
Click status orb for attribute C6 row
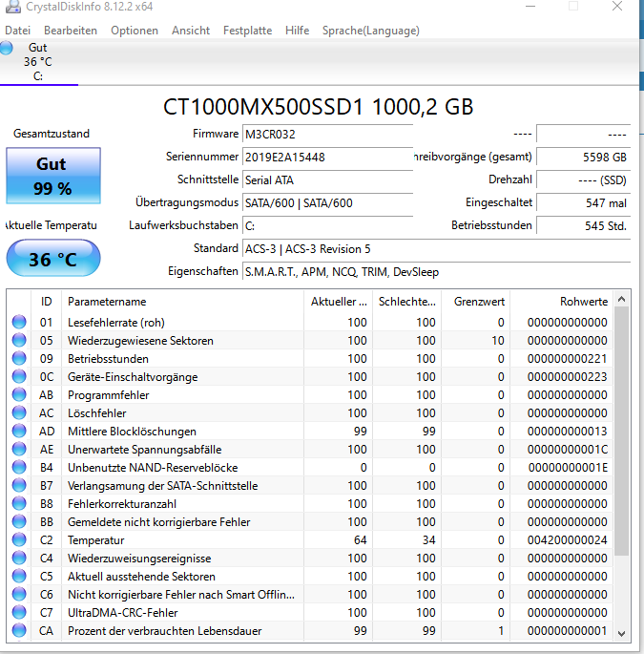click(x=19, y=595)
